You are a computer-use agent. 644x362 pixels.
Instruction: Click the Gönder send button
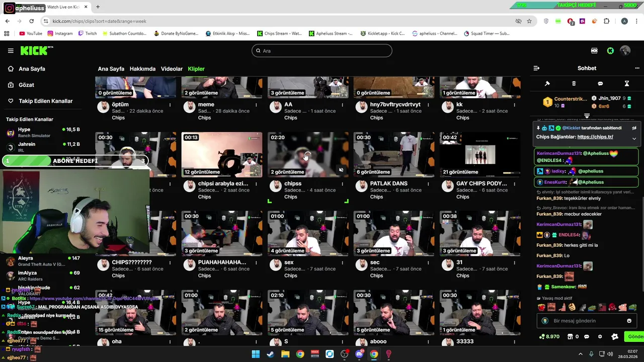coord(634,337)
